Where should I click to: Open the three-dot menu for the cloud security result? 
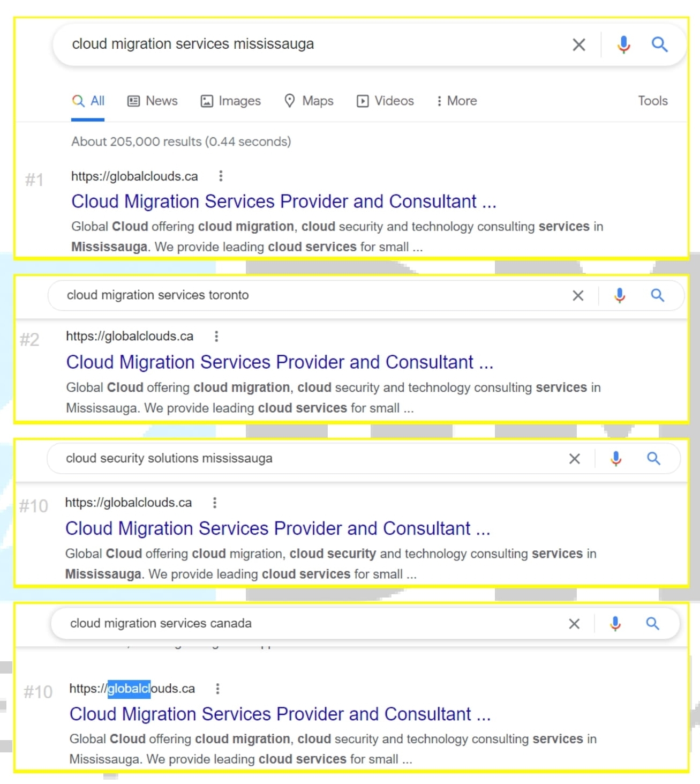tap(215, 503)
